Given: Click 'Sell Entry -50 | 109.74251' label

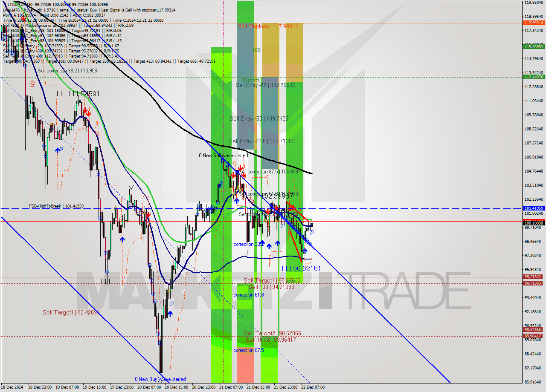Looking at the screenshot, I should coord(260,118).
